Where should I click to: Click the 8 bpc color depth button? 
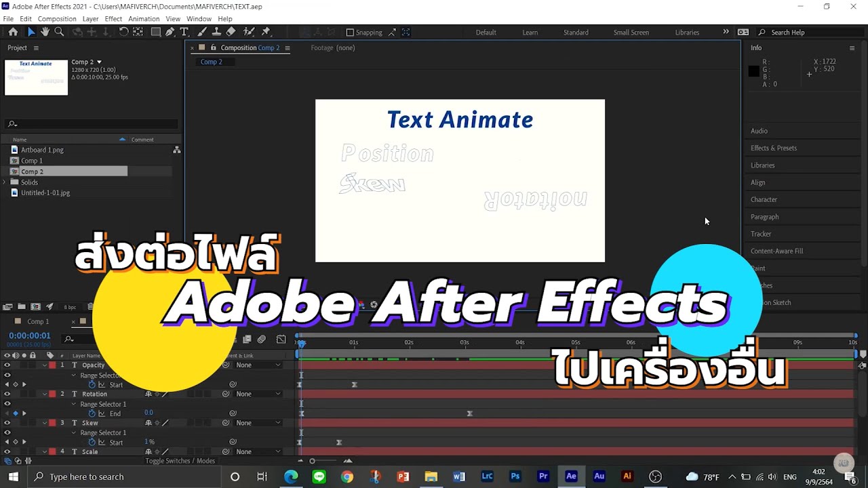click(x=70, y=307)
